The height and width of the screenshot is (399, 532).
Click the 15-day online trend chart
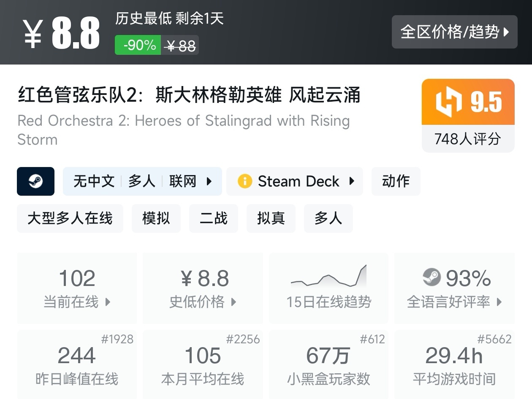[x=328, y=277]
